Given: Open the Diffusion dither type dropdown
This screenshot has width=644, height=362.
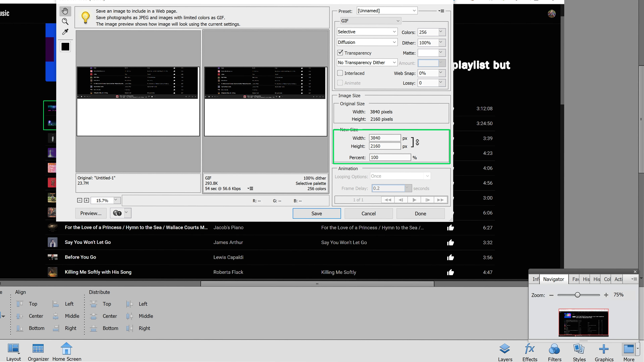Looking at the screenshot, I should pos(366,42).
